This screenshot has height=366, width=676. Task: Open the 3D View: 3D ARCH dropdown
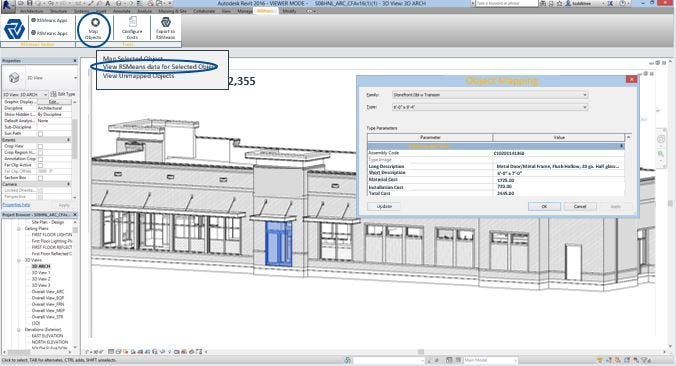tap(25, 94)
